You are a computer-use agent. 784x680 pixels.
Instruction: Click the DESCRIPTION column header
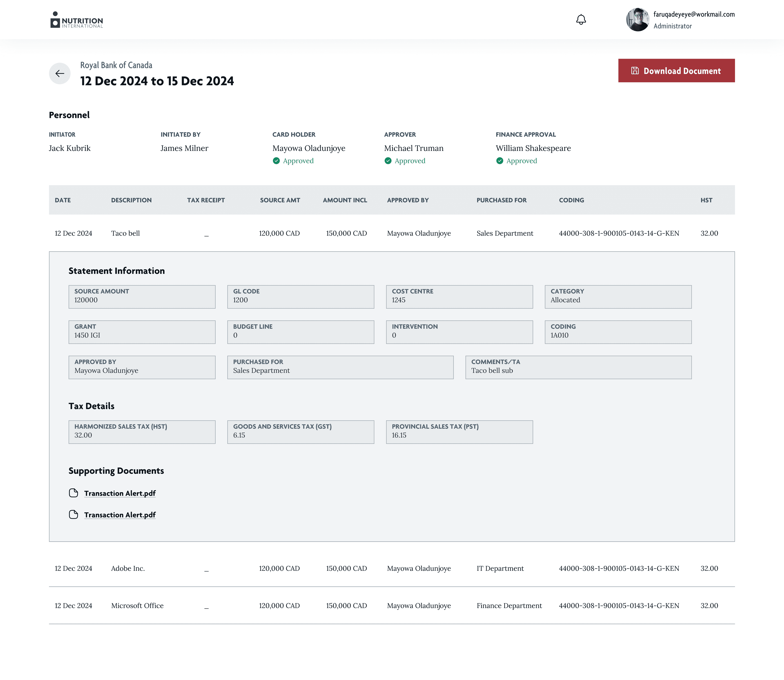(131, 200)
